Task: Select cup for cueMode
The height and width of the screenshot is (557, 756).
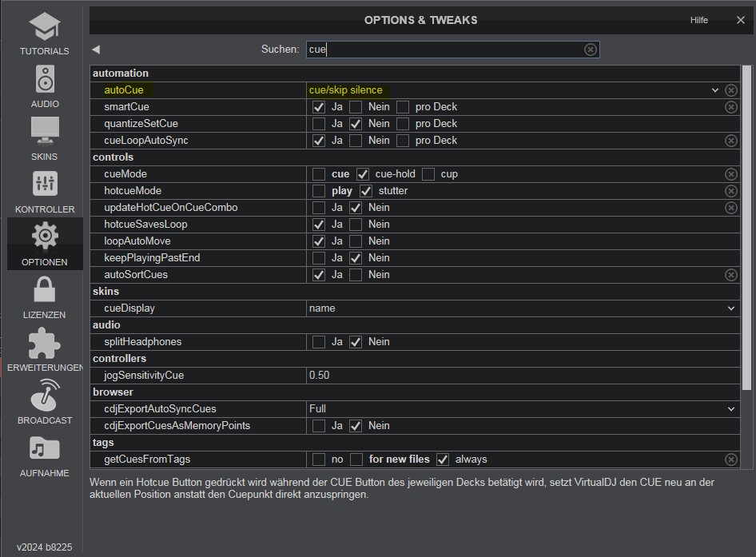Action: (x=428, y=174)
